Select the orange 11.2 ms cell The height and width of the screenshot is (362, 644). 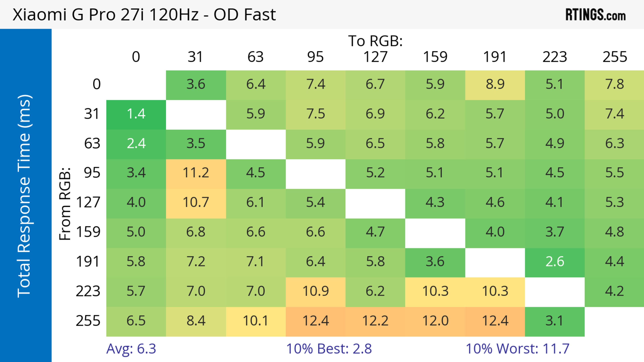coord(196,173)
